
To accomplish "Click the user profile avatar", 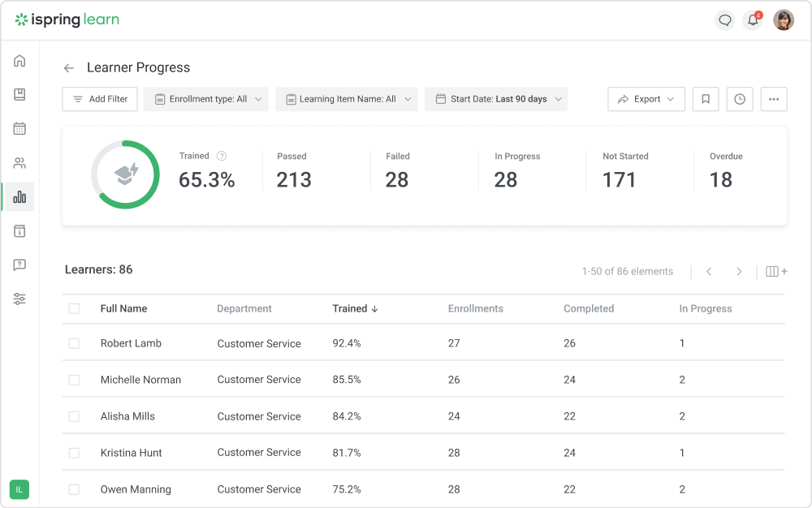I will tap(784, 20).
